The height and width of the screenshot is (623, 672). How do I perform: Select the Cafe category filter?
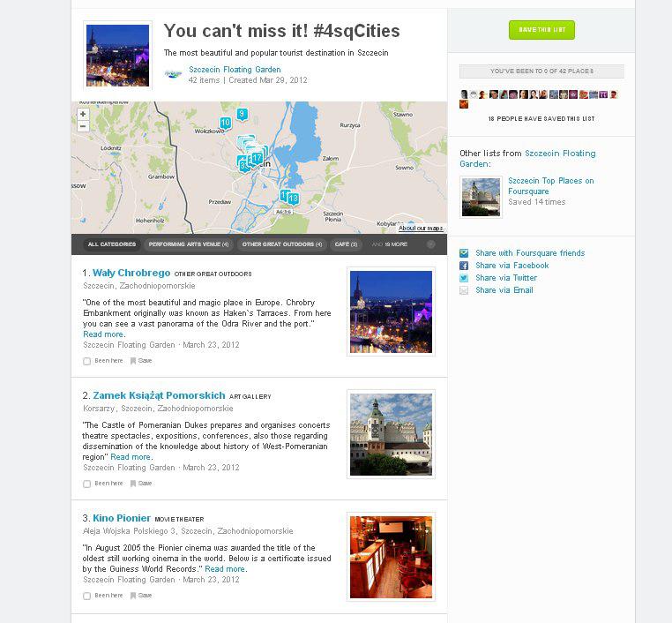(x=346, y=244)
